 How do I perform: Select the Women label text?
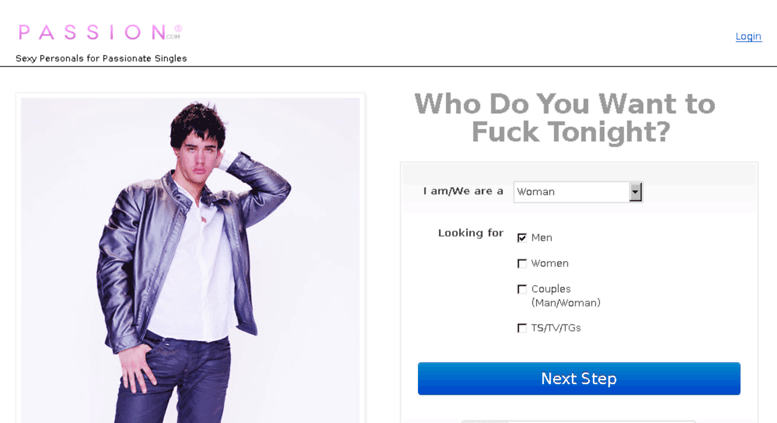tap(550, 264)
